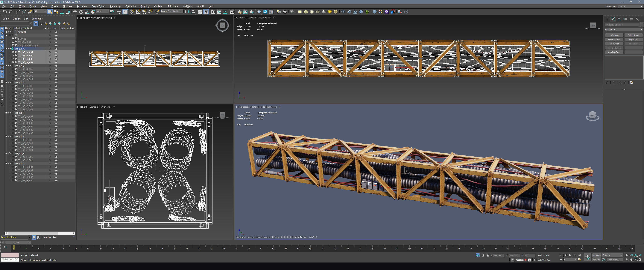Activate the Select and Move tool
Screen dimensions: 644x270
tap(75, 12)
